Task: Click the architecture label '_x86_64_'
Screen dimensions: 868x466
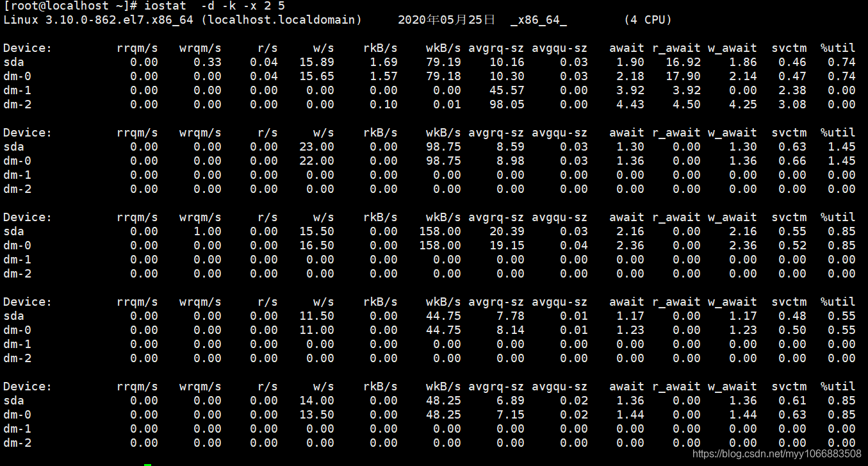Action: point(539,20)
